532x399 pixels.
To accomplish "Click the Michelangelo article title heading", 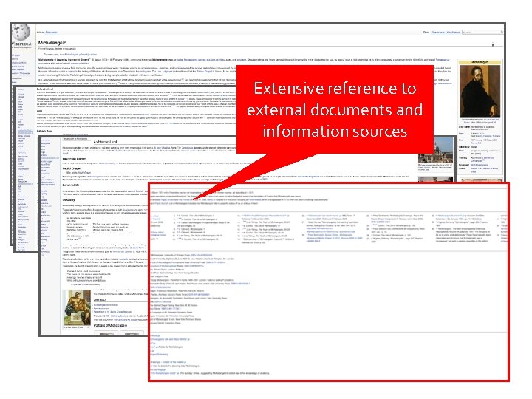I will [52, 43].
